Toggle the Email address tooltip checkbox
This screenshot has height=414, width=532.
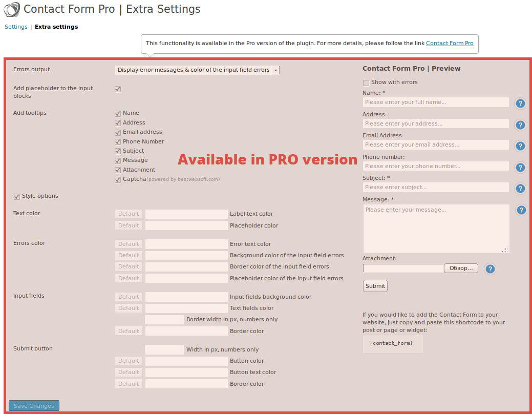point(118,133)
